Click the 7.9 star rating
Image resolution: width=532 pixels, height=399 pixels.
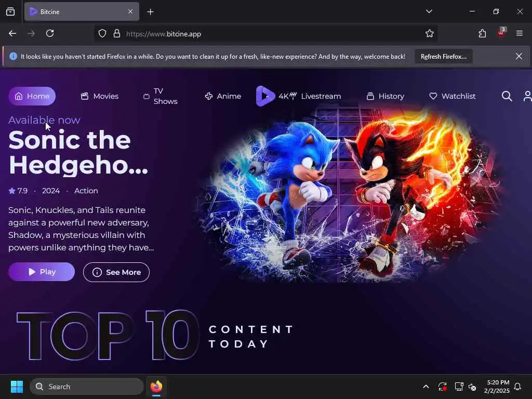pos(18,191)
